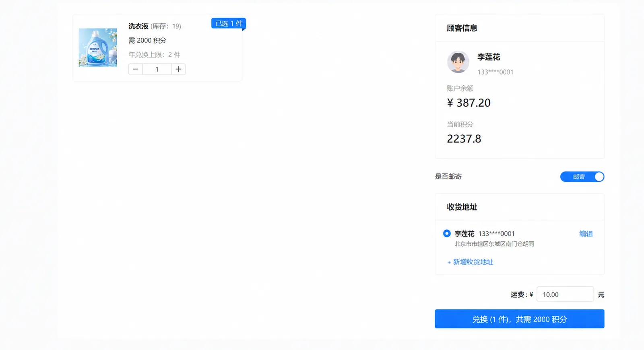Image resolution: width=644 pixels, height=350 pixels.
Task: Click the 收货地址 heading
Action: tap(462, 207)
